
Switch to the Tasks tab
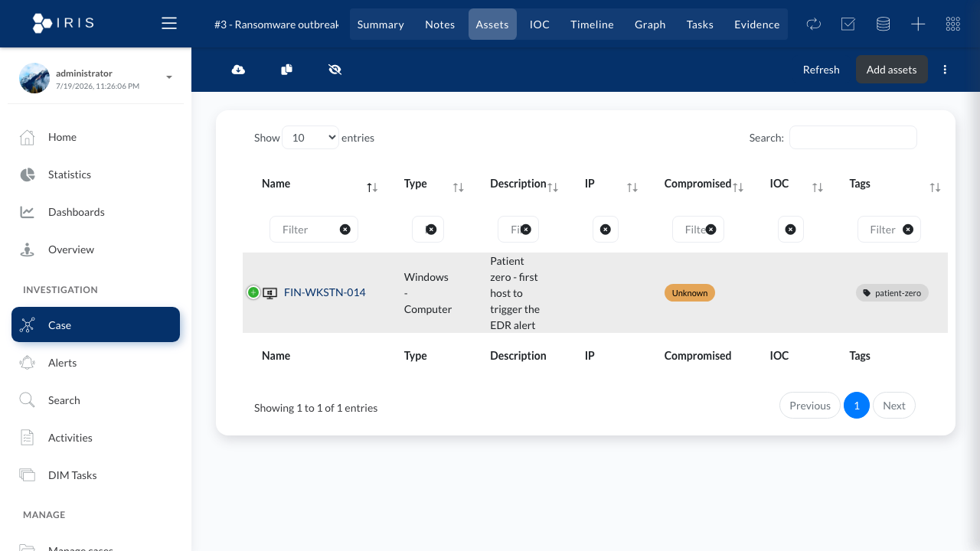point(700,24)
